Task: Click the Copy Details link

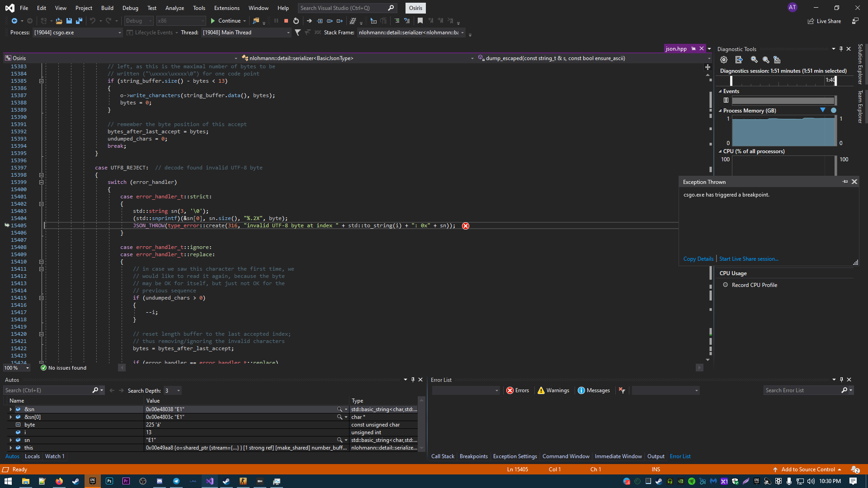Action: coord(698,259)
